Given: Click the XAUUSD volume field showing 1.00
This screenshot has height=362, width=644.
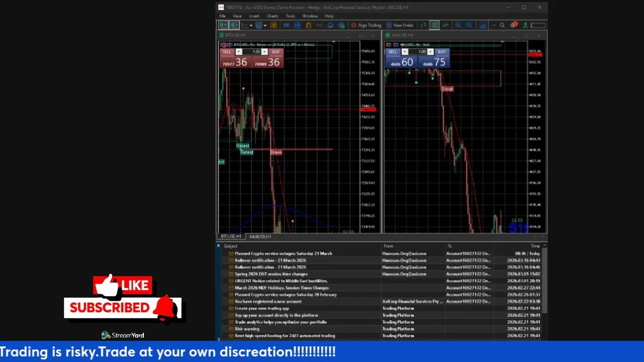Looking at the screenshot, I should 418,52.
